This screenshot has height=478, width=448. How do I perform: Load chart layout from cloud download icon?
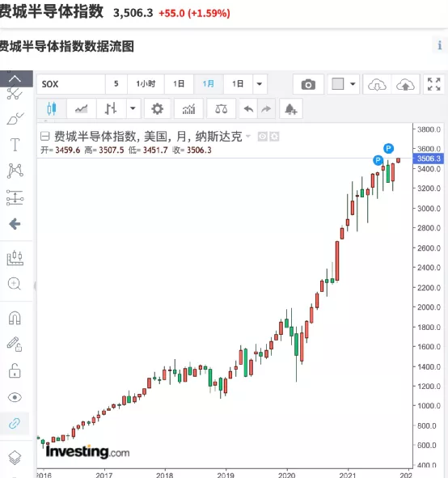[377, 84]
